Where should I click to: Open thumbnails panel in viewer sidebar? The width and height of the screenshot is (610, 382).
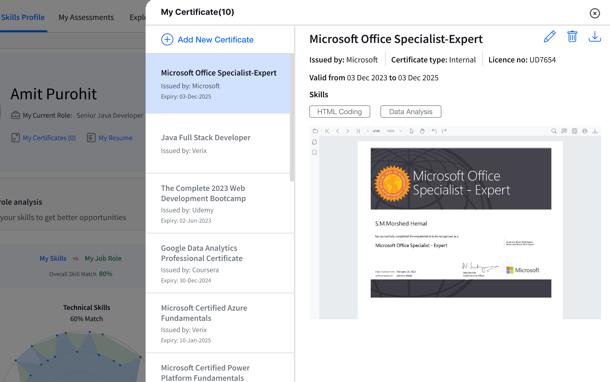314,142
